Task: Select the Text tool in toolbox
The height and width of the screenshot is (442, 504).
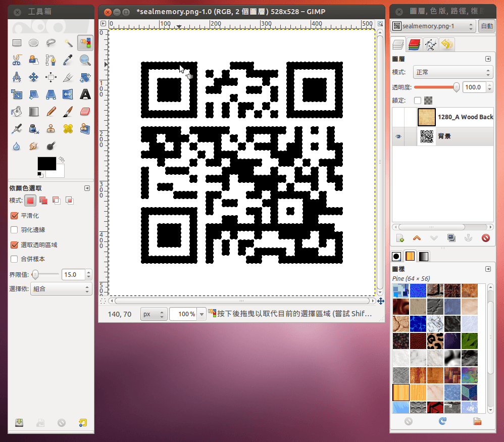Action: [85, 94]
